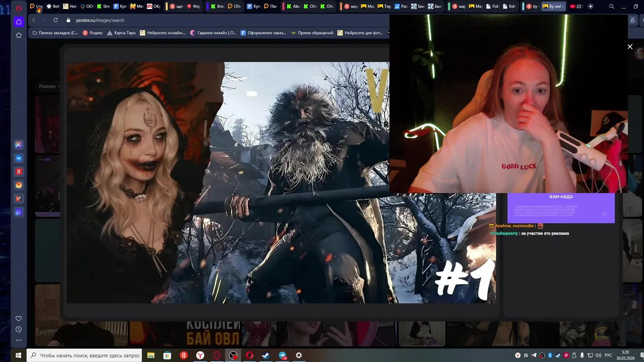Open the Opera menu logo button
The width and height of the screenshot is (644, 362).
19,8
